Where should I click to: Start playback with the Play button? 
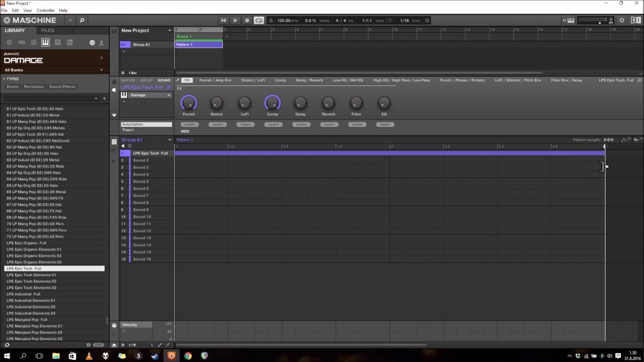[x=235, y=21]
